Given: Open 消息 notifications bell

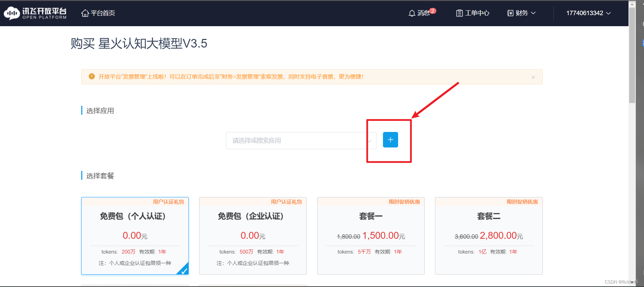Looking at the screenshot, I should 419,13.
